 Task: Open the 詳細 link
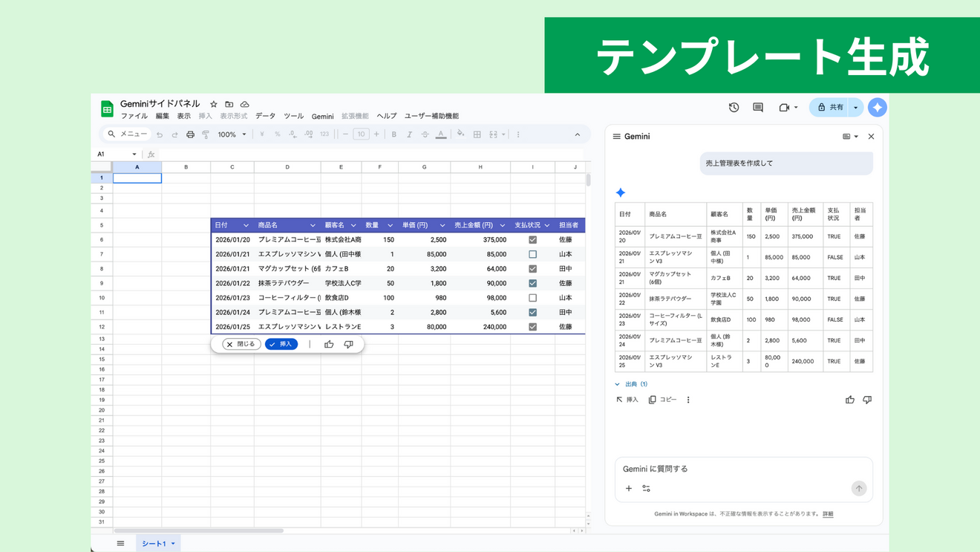(x=828, y=514)
